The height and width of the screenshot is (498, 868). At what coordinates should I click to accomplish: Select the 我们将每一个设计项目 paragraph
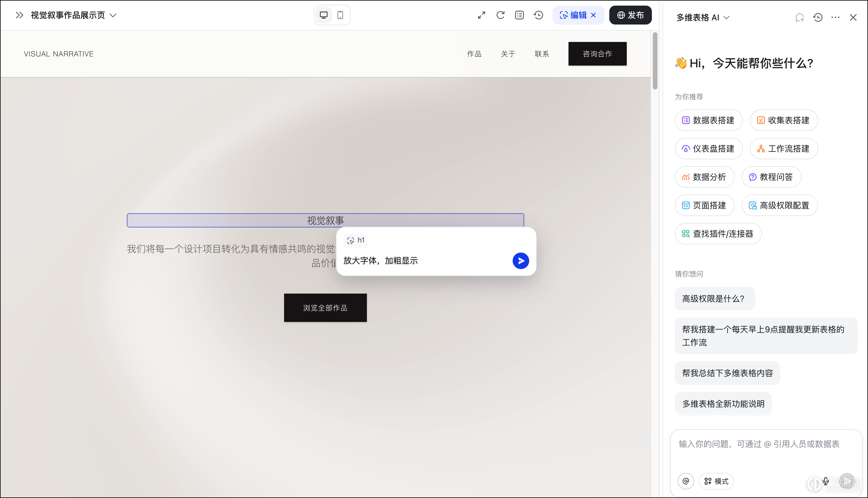pos(231,255)
